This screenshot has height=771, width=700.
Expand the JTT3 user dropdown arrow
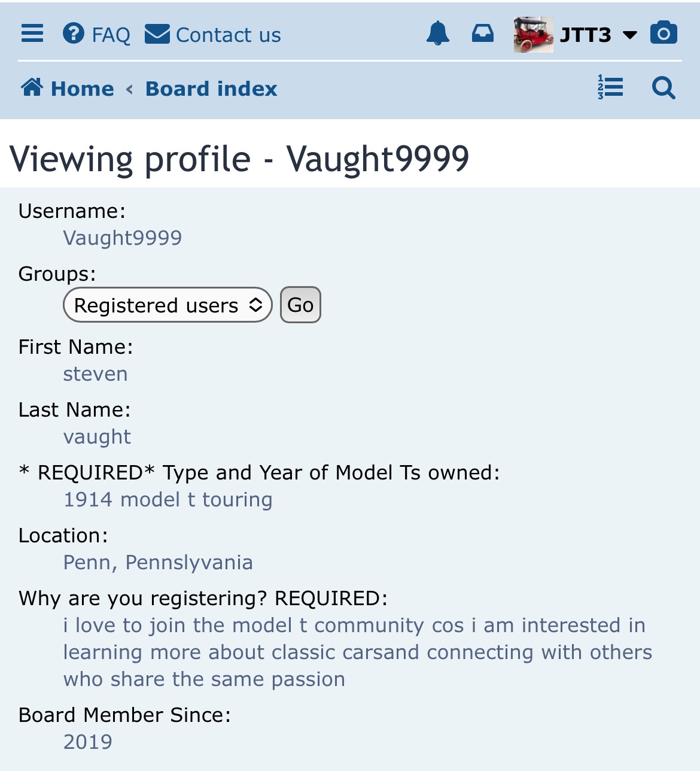[x=630, y=35]
